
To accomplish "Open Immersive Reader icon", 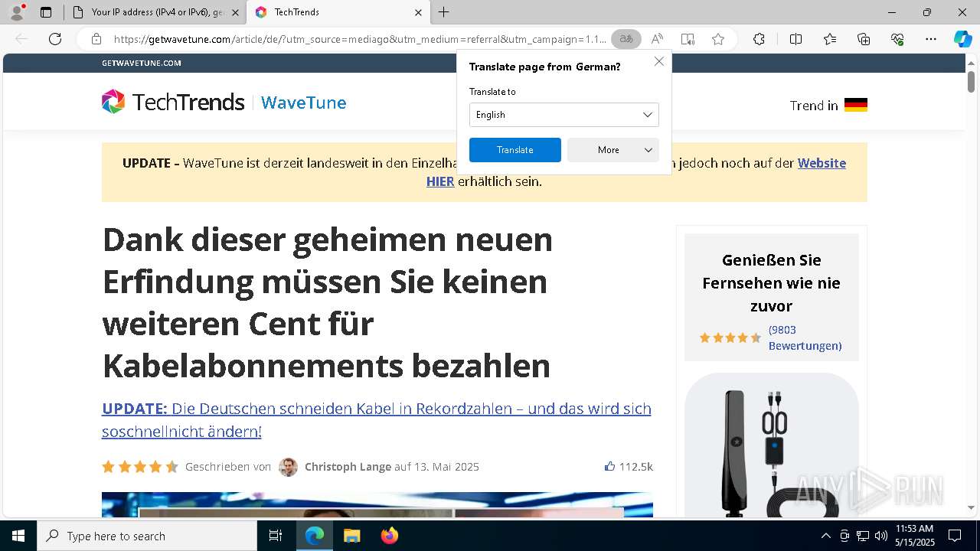I will pos(688,39).
